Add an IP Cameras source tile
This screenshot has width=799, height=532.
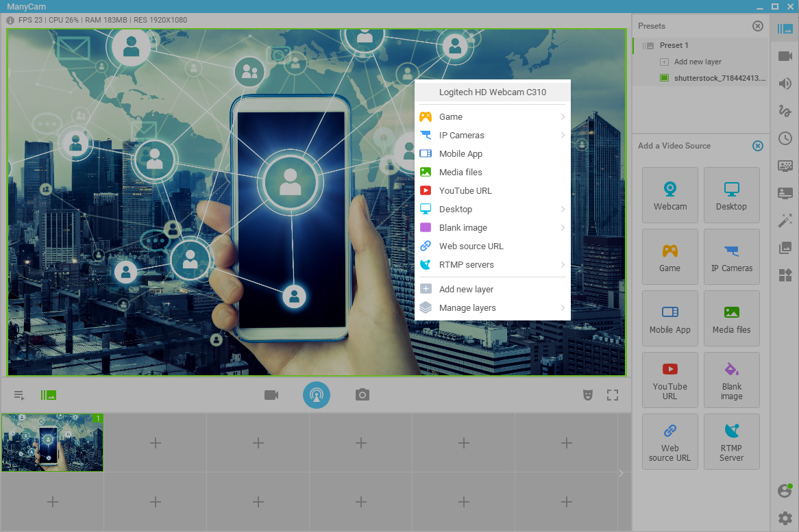pyautogui.click(x=732, y=257)
